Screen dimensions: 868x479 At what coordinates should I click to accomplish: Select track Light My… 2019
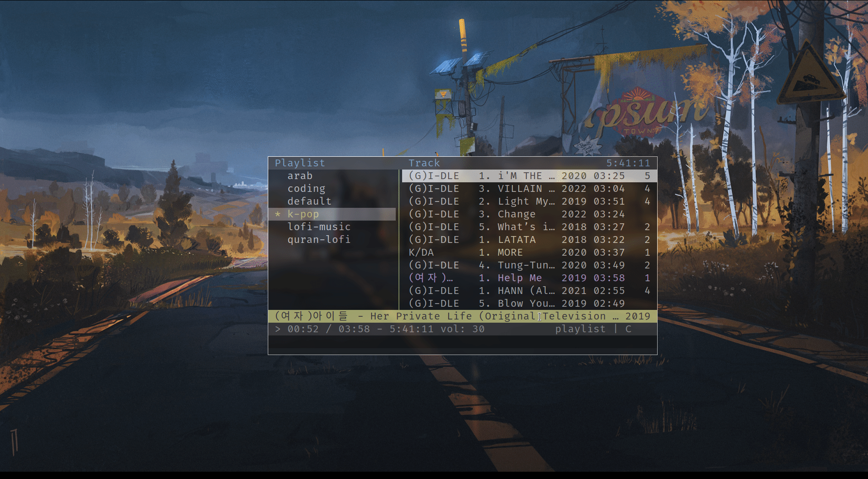tap(529, 201)
